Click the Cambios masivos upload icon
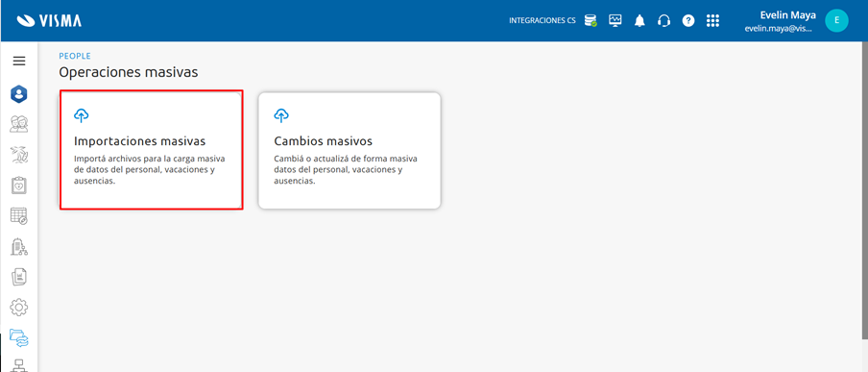This screenshot has width=868, height=372. click(281, 115)
